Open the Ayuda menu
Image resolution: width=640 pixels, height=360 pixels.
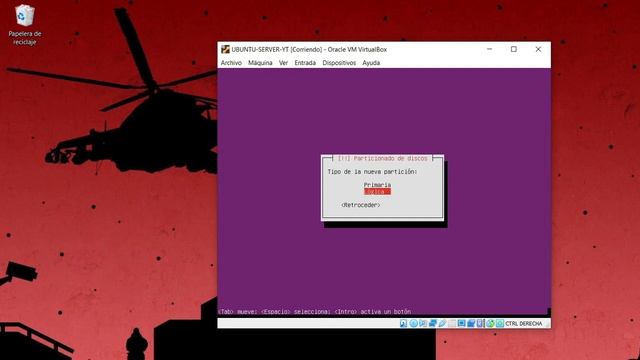click(x=371, y=63)
